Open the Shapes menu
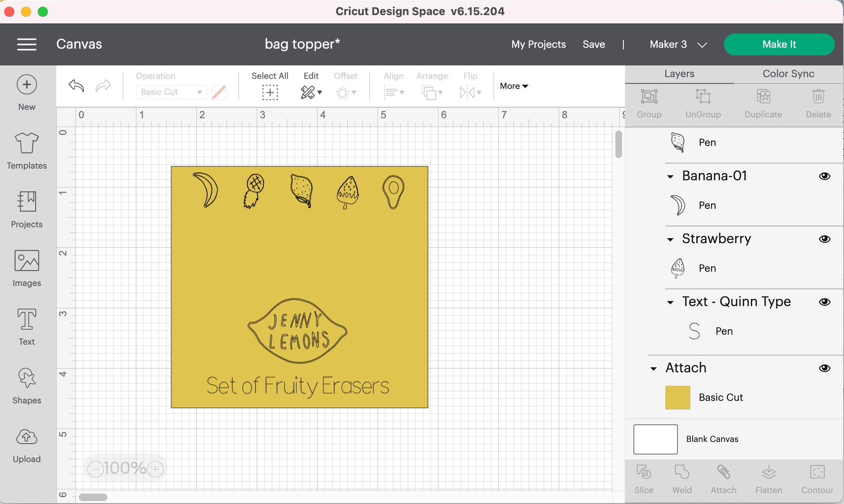Viewport: 844px width, 504px height. pyautogui.click(x=26, y=385)
